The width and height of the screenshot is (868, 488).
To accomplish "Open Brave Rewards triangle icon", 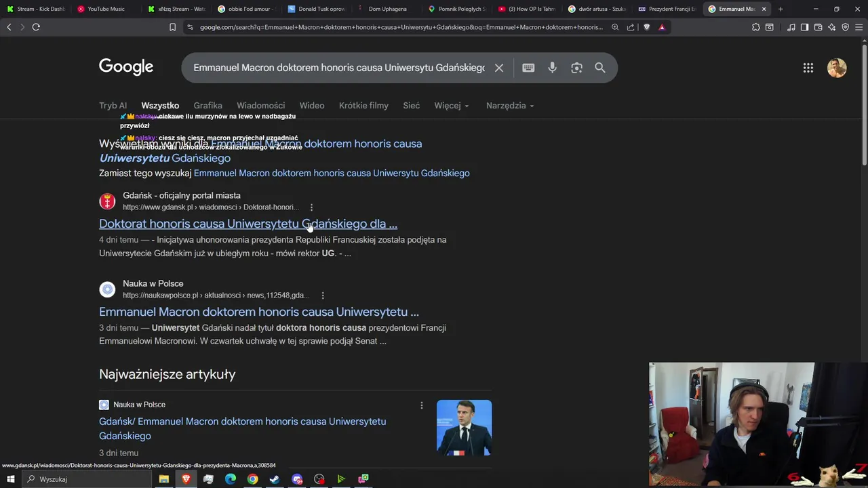I will click(662, 27).
